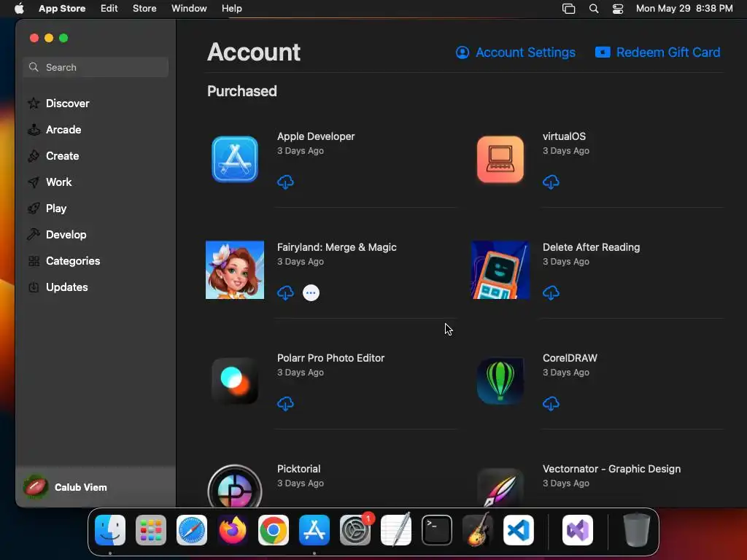Viewport: 747px width, 560px height.
Task: Open TextEdit from the Dock
Action: 396,530
